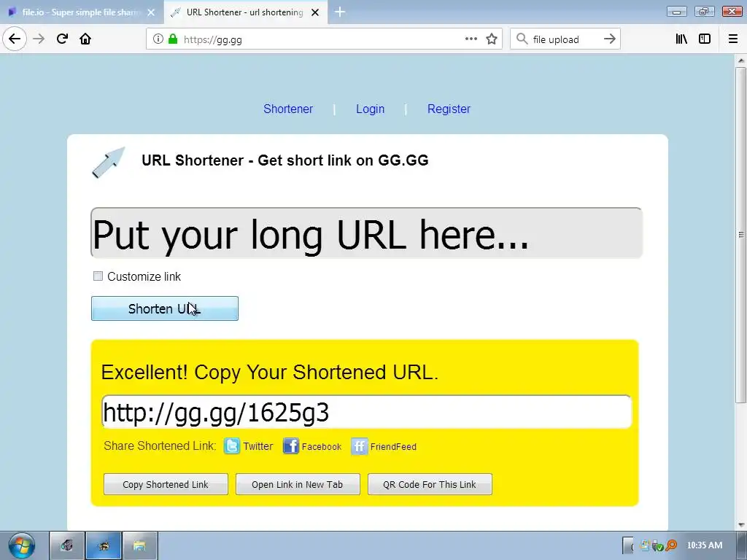This screenshot has height=560, width=747.
Task: Open the browser home page
Action: click(85, 39)
